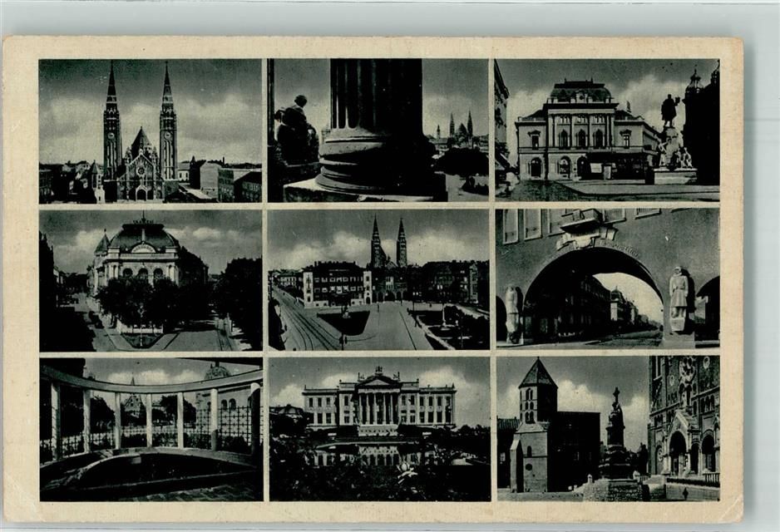Image resolution: width=780 pixels, height=532 pixels.
Task: Click the domed building with trees photo
Action: tap(151, 280)
